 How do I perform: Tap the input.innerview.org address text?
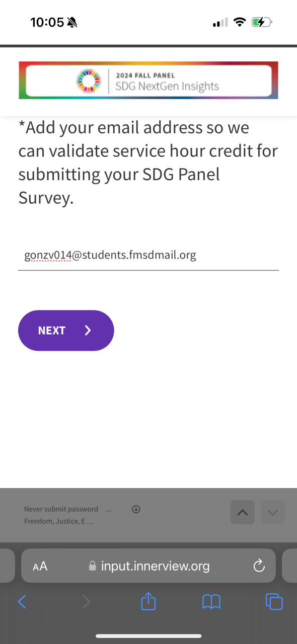click(x=155, y=566)
